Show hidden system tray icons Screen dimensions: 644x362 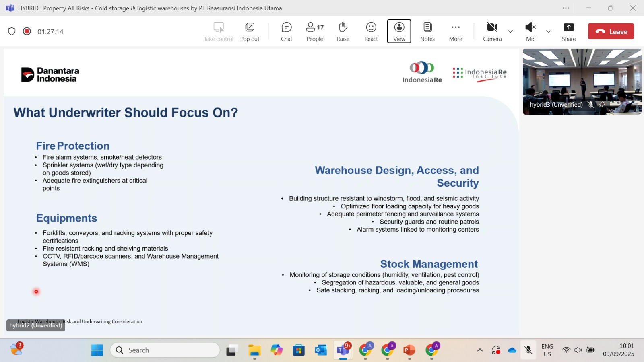tap(480, 350)
